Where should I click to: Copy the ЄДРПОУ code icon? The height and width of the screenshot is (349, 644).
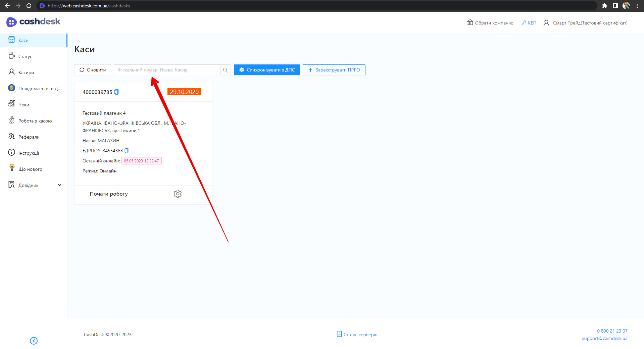[127, 151]
